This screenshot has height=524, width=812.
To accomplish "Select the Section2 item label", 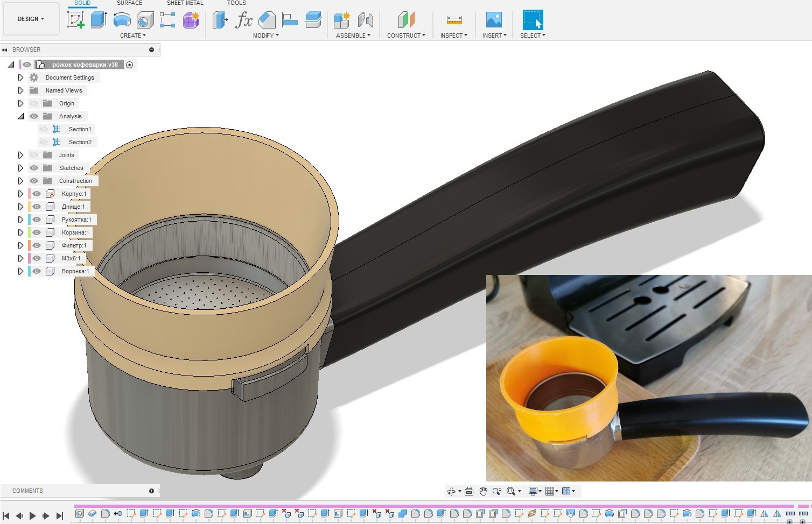I will 80,142.
